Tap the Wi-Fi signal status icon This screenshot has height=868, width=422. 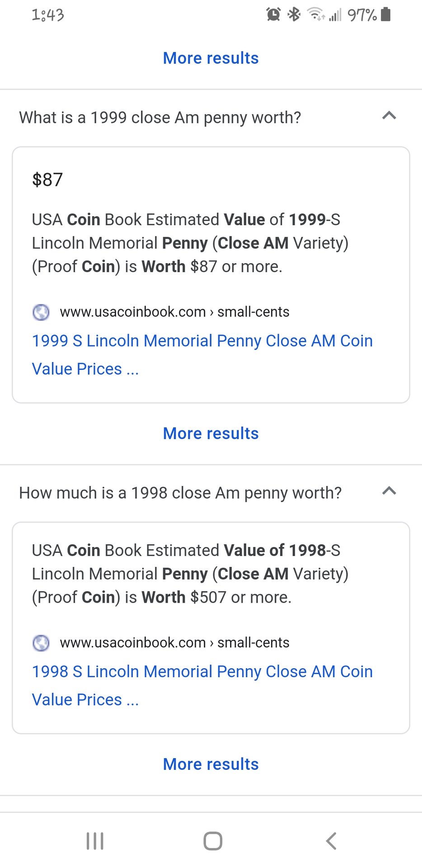pyautogui.click(x=315, y=14)
